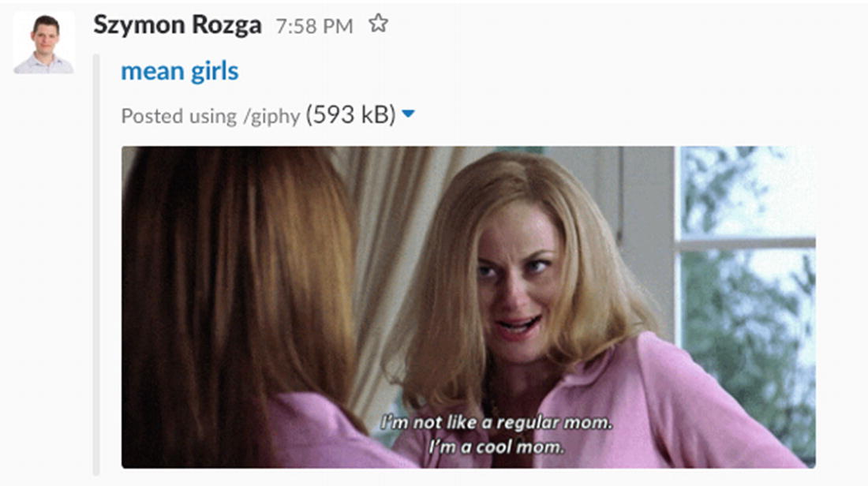868x486 pixels.
Task: Click the 'I'm a cool mom' GIF image
Action: point(468,307)
